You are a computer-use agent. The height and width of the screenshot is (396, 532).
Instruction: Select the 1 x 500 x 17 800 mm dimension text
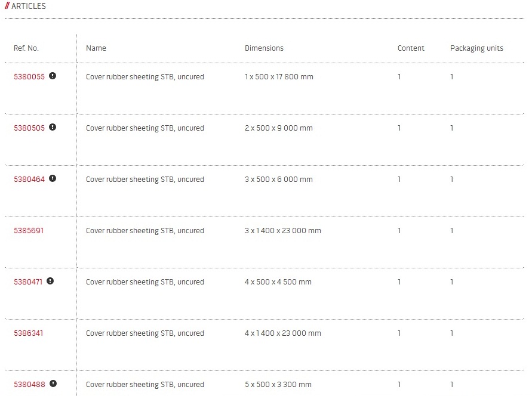point(279,77)
